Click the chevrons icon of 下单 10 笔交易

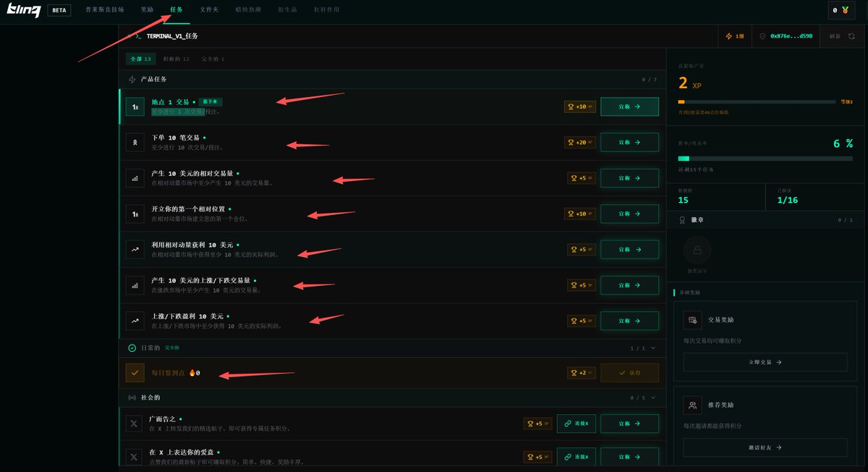135,143
